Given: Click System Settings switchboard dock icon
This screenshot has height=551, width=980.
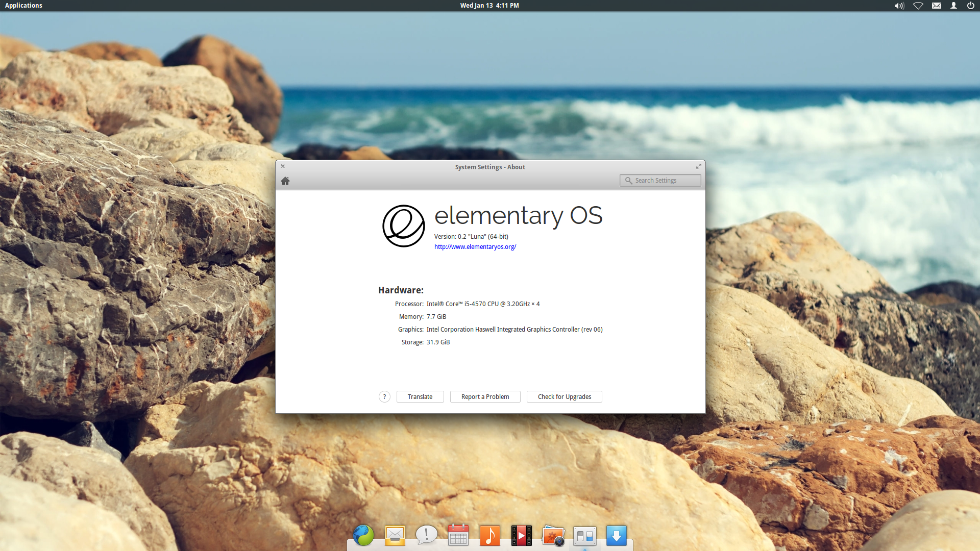Looking at the screenshot, I should [x=585, y=536].
